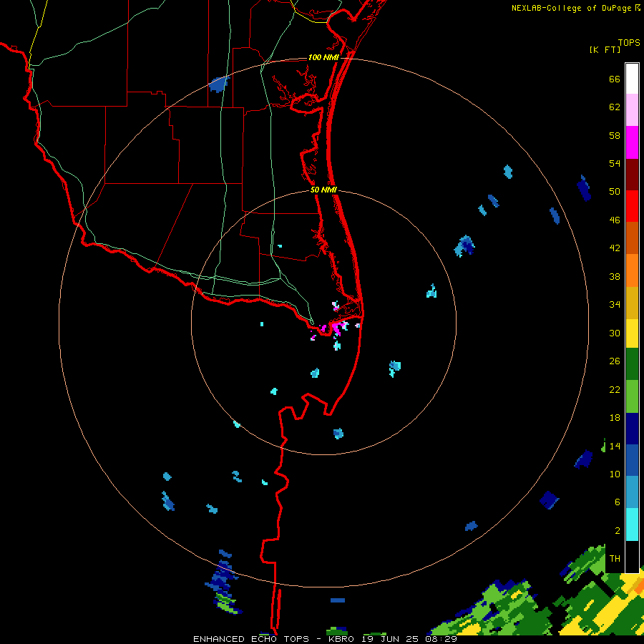Select the bright red legend swatch
644x644 pixels.
[x=632, y=206]
